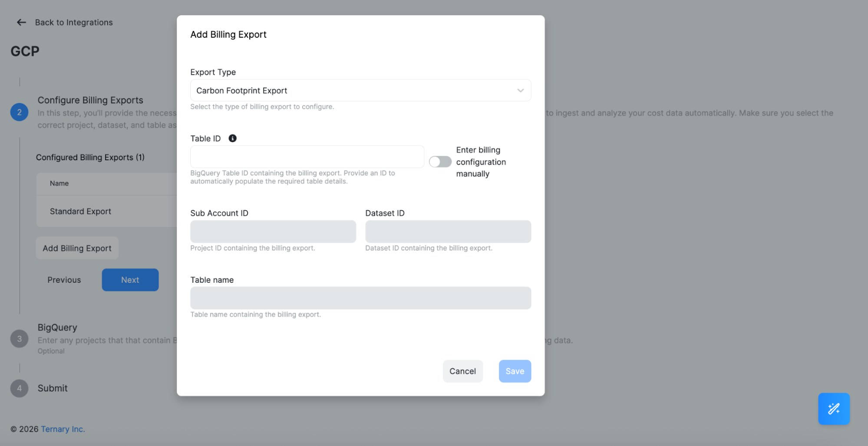The height and width of the screenshot is (446, 868).
Task: Open the Export Type dropdown
Action: coord(360,90)
